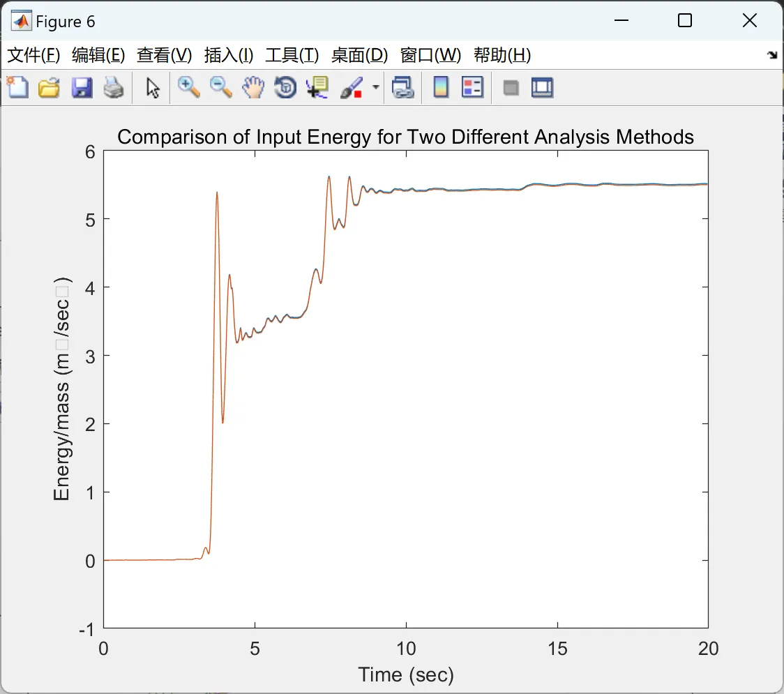Open the 编辑(E) menu

click(98, 55)
